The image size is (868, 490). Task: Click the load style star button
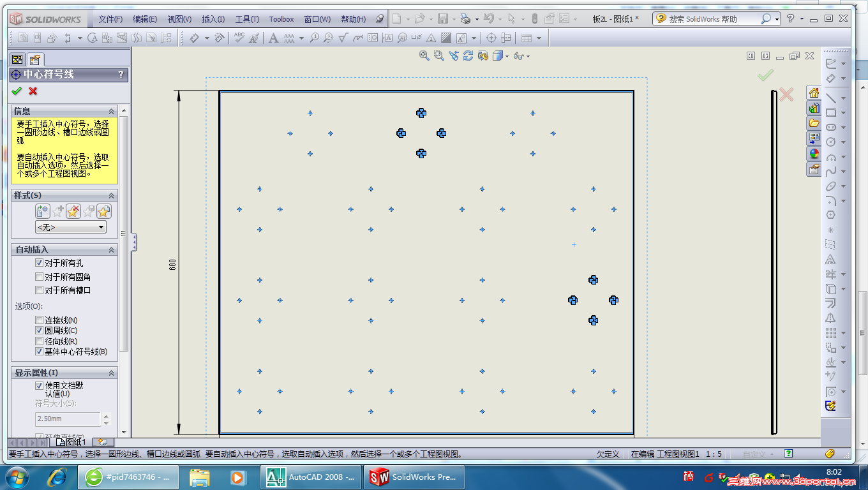point(104,211)
